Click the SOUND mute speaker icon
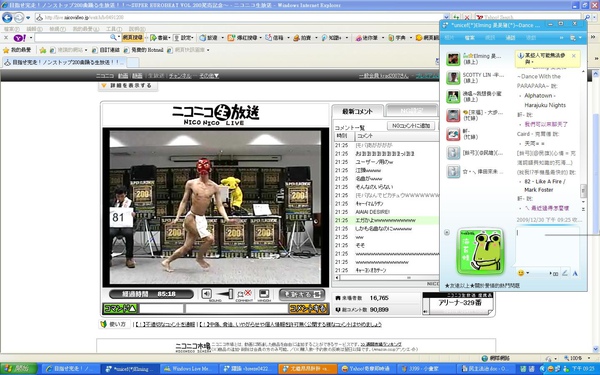Image resolution: width=600 pixels, height=375 pixels. pyautogui.click(x=206, y=293)
